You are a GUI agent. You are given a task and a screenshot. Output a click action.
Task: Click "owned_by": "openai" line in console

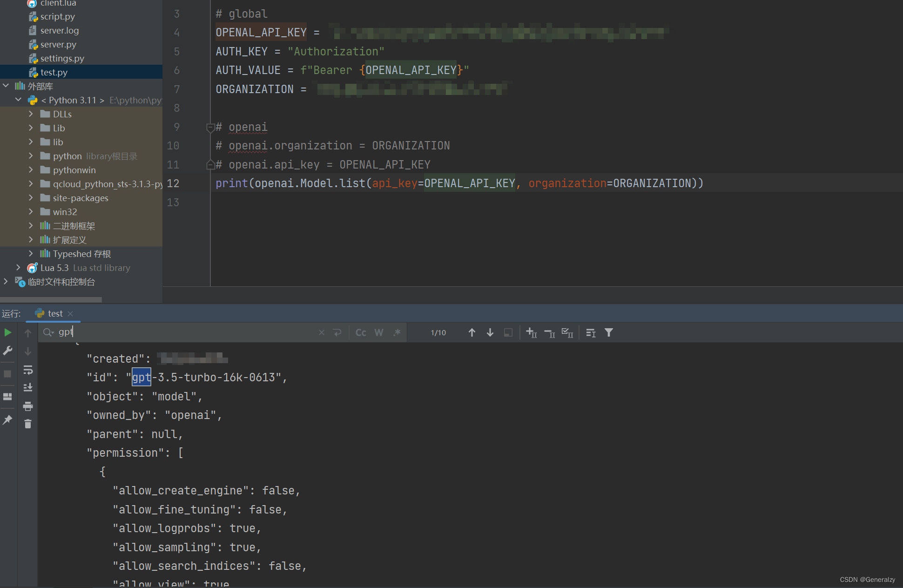click(x=155, y=415)
